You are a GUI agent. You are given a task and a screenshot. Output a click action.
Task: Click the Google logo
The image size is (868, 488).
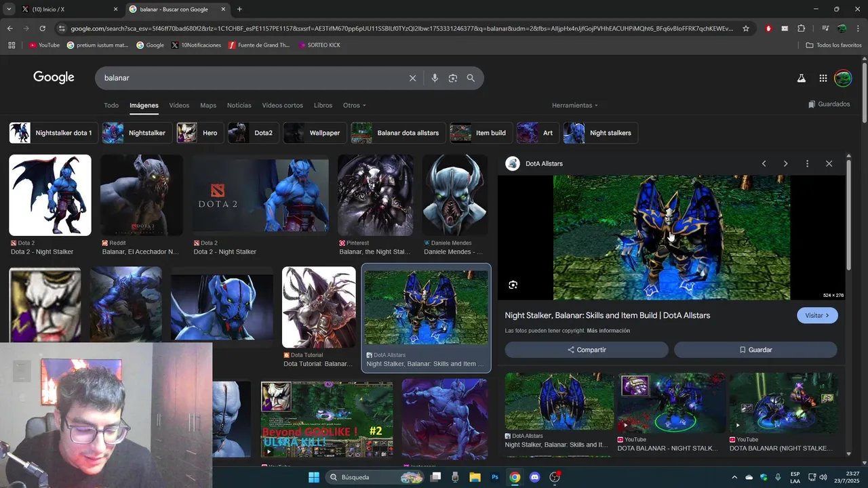54,77
